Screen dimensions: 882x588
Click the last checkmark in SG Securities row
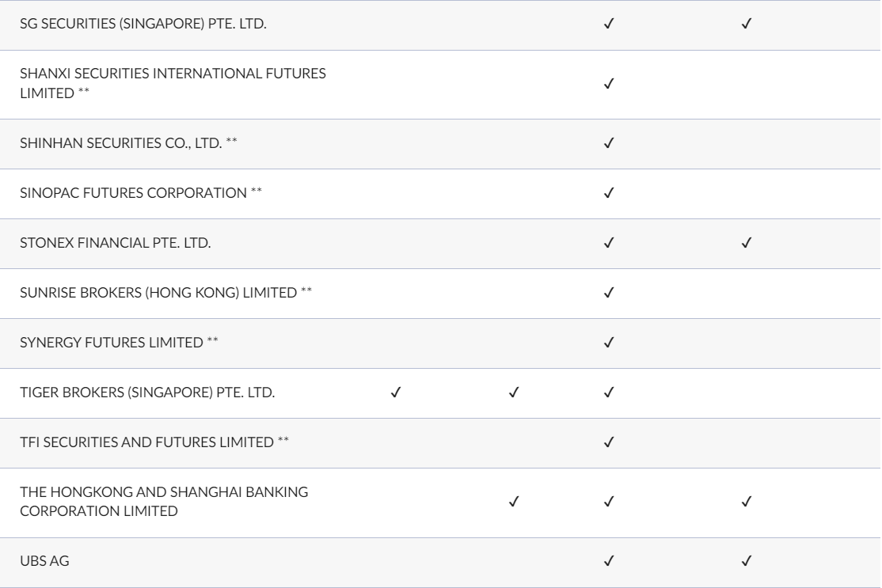(747, 24)
